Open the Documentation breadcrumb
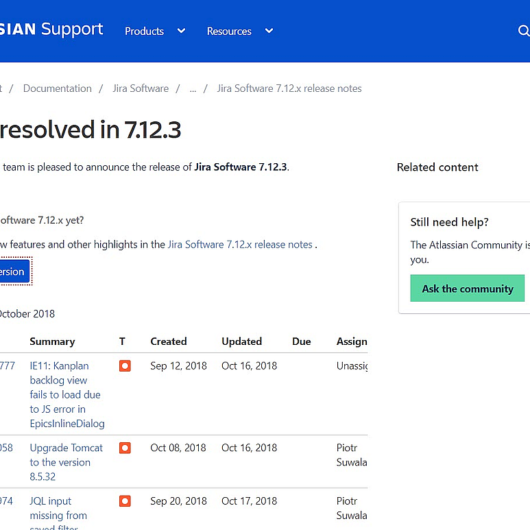 point(57,88)
